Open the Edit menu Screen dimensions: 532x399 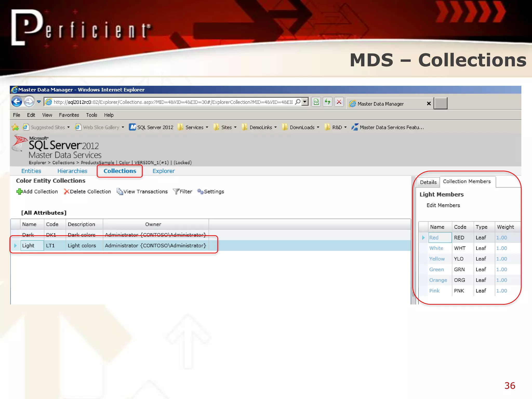31,115
